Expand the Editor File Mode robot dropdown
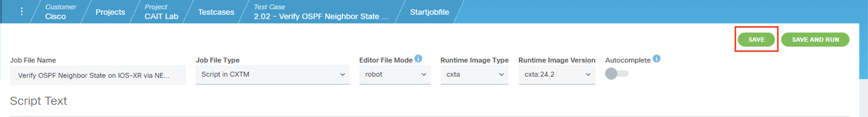The height and width of the screenshot is (117, 868). tap(395, 74)
